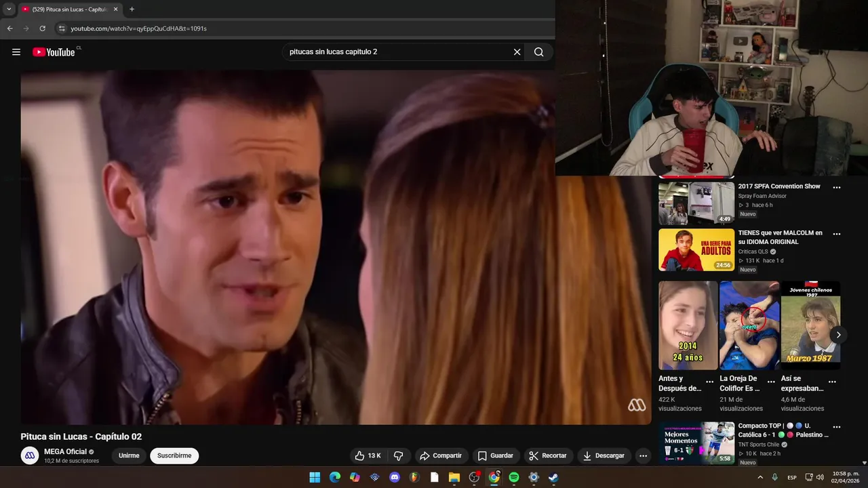Open the YouTube hamburger guide menu
Screen dimensions: 868x488
click(16, 52)
